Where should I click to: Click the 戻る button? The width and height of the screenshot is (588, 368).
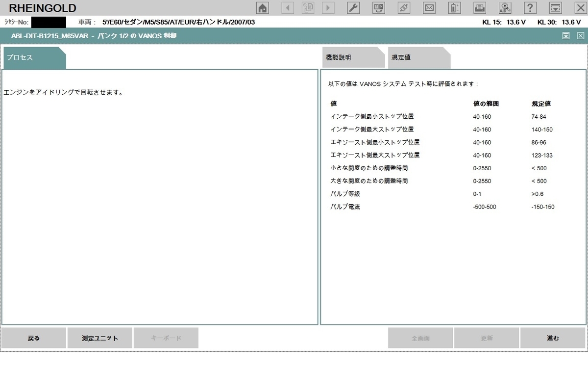tap(34, 338)
